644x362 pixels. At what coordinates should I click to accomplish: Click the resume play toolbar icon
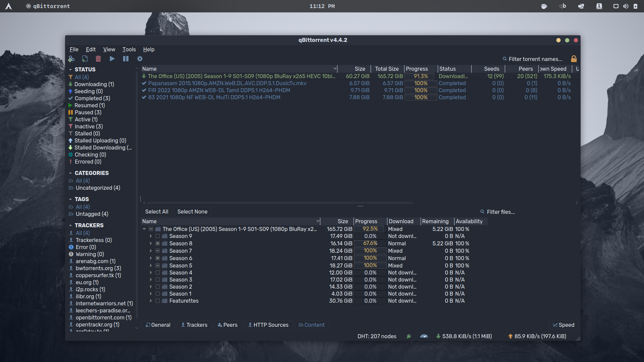[x=112, y=59]
